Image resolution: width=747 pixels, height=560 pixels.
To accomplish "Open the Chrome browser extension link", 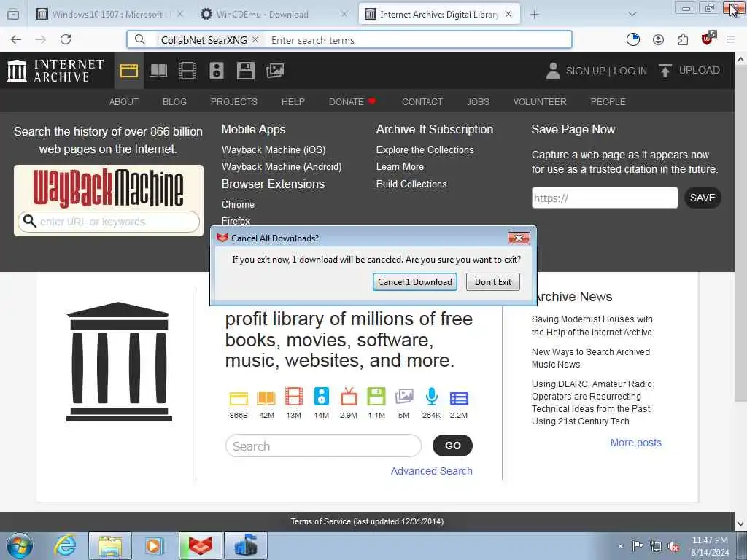I will [x=238, y=204].
